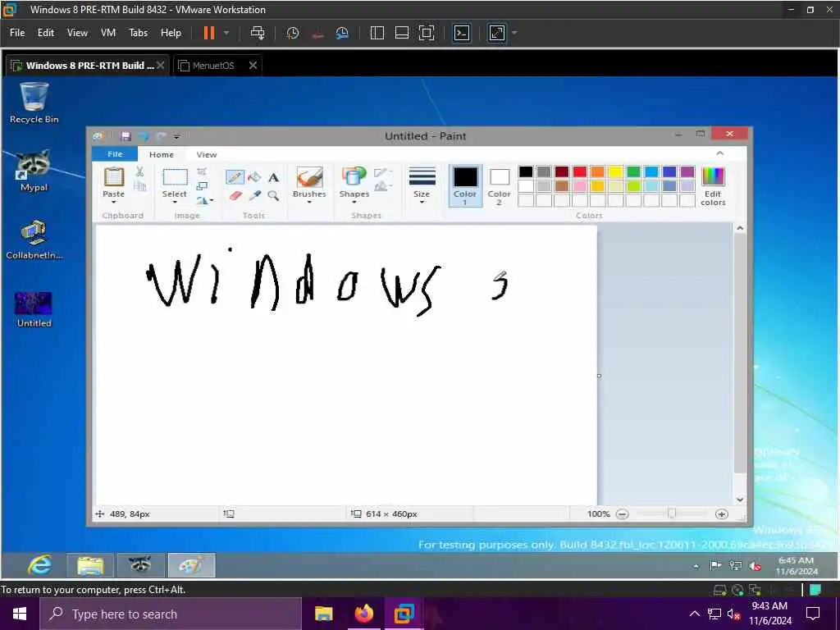Screen dimensions: 840x630
Task: Click the zoom out minus button
Action: (622, 514)
